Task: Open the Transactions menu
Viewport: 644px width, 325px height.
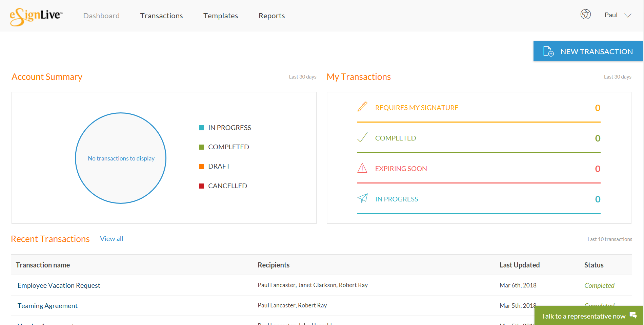Action: [161, 16]
